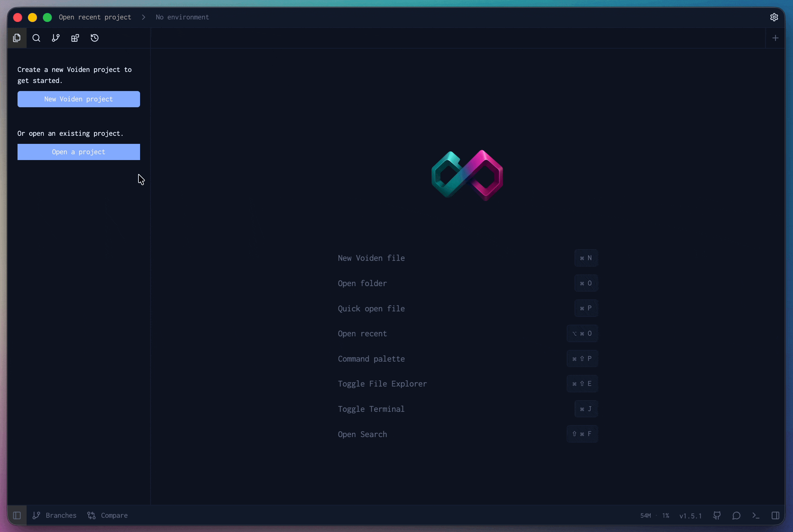Click the 1% CPU usage label
The width and height of the screenshot is (793, 532).
tap(666, 516)
